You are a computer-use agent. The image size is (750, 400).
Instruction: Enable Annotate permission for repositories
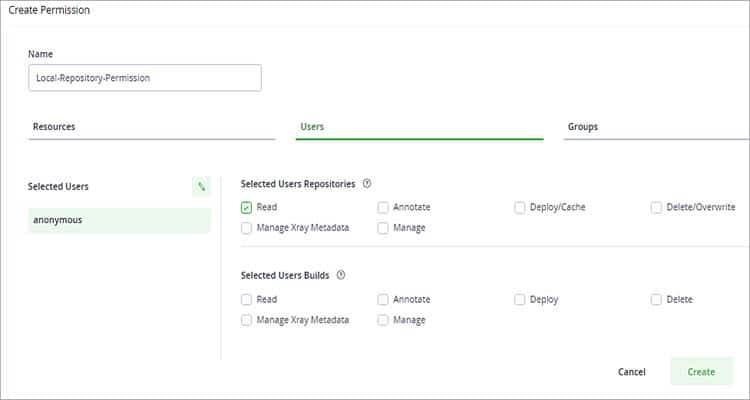pyautogui.click(x=383, y=208)
